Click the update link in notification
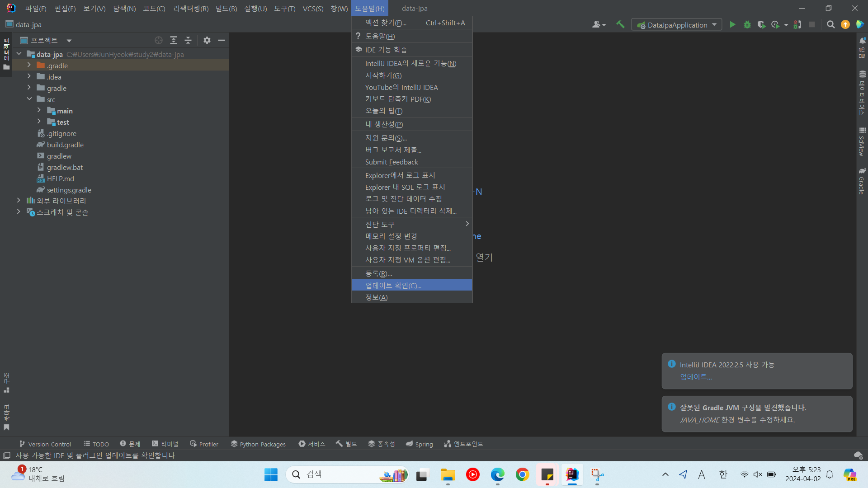 pyautogui.click(x=695, y=377)
